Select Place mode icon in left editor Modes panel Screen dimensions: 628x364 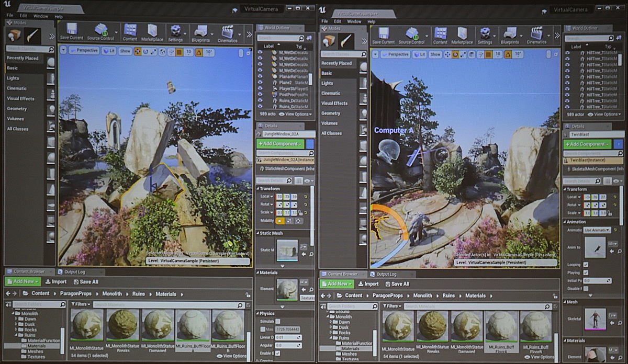(x=15, y=35)
